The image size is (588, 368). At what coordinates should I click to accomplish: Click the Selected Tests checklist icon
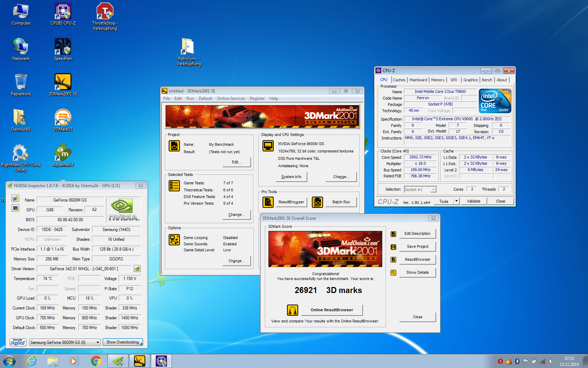[x=174, y=185]
